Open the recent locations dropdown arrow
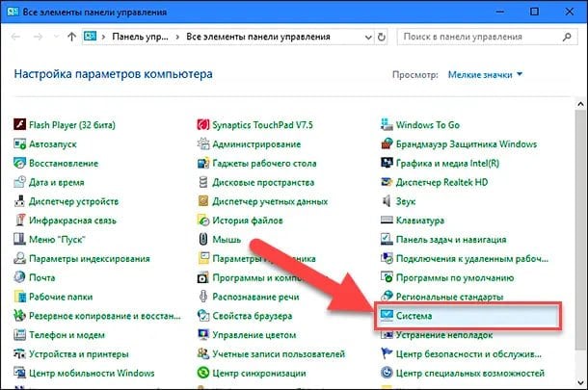The width and height of the screenshot is (588, 390). click(x=56, y=37)
